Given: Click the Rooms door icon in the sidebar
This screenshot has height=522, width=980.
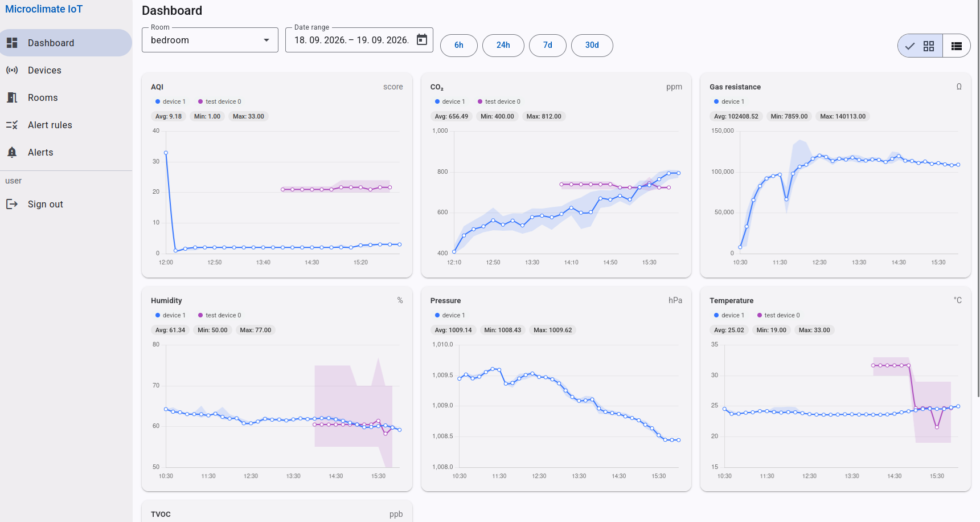Looking at the screenshot, I should click(12, 97).
